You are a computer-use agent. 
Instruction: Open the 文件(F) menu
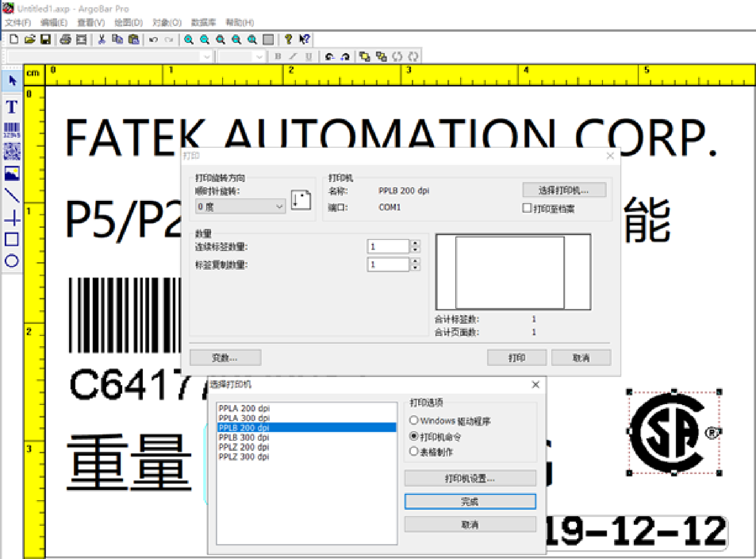(x=18, y=22)
